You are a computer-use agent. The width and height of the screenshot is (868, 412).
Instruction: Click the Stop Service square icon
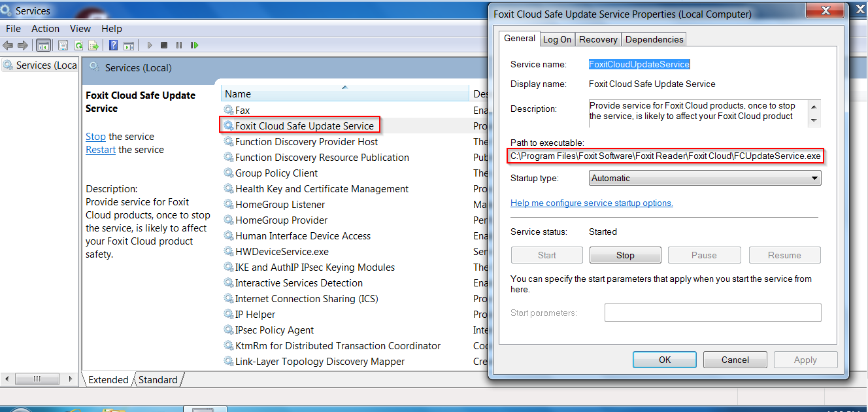(x=164, y=45)
